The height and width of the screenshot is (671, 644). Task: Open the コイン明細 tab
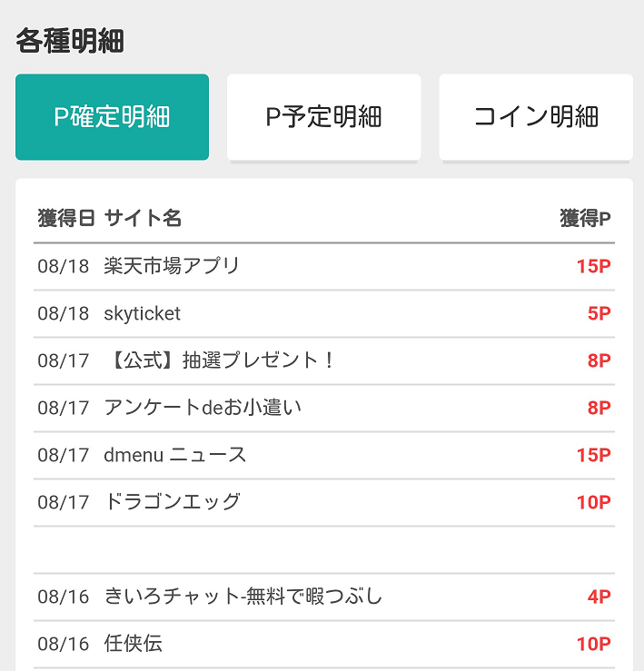click(536, 117)
